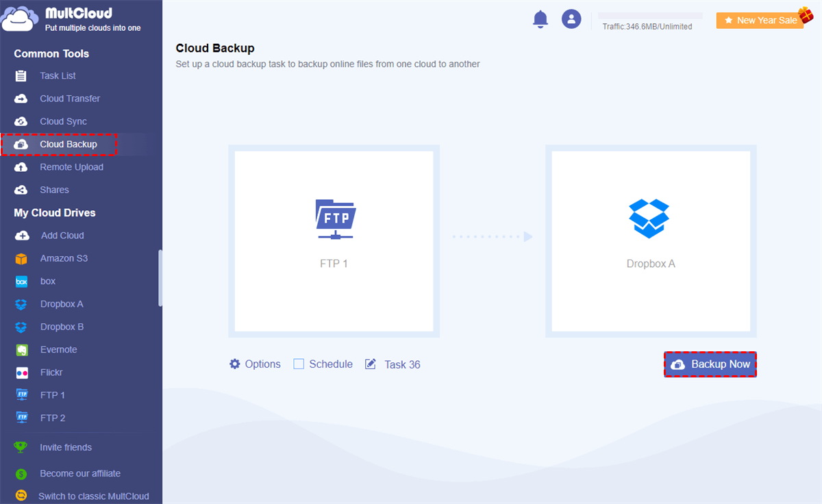Click the traffic usage text
822x504 pixels.
coord(647,27)
